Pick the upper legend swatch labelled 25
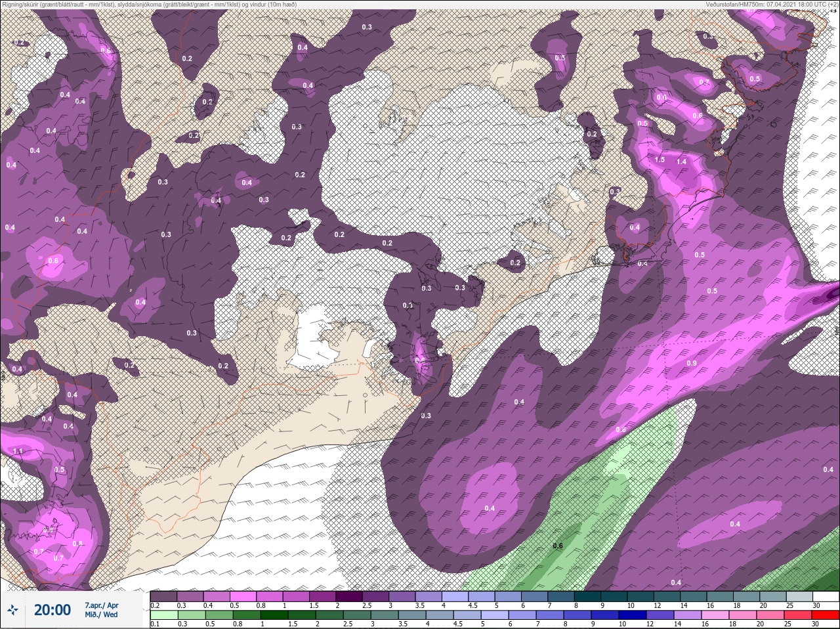The height and width of the screenshot is (629, 840). click(x=799, y=596)
